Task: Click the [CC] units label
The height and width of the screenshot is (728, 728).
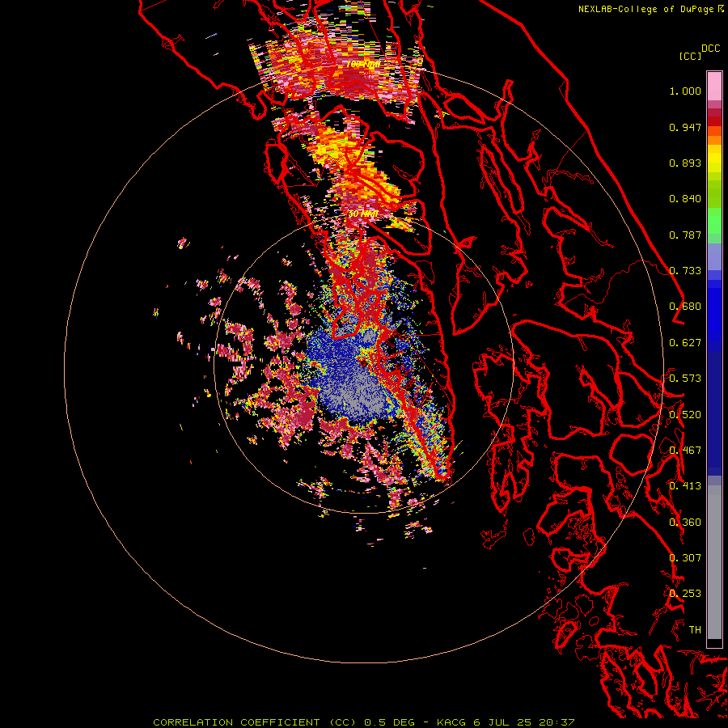Action: 690,56
